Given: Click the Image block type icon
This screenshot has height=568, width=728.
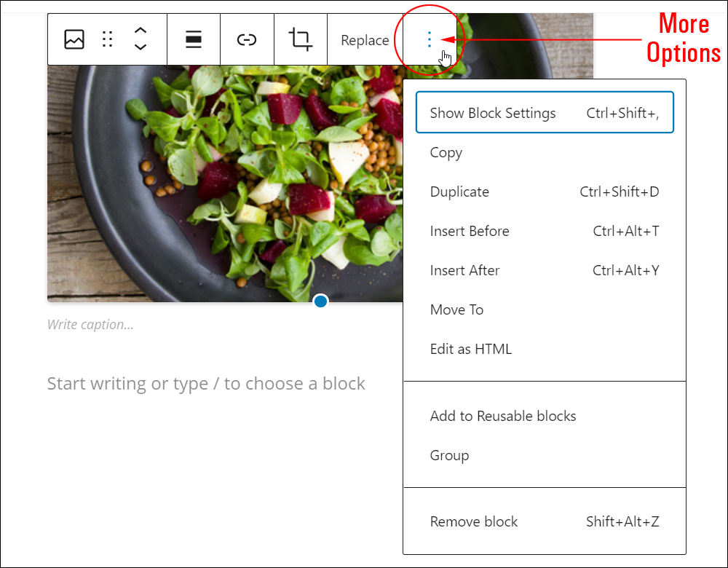Looking at the screenshot, I should [74, 39].
